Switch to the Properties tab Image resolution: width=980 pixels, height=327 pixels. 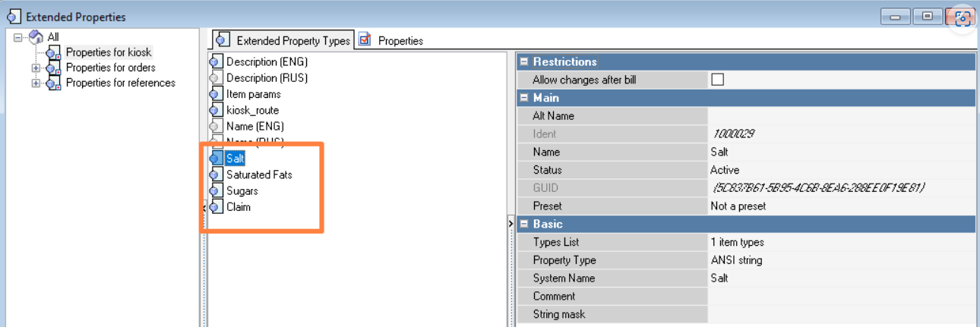(400, 41)
